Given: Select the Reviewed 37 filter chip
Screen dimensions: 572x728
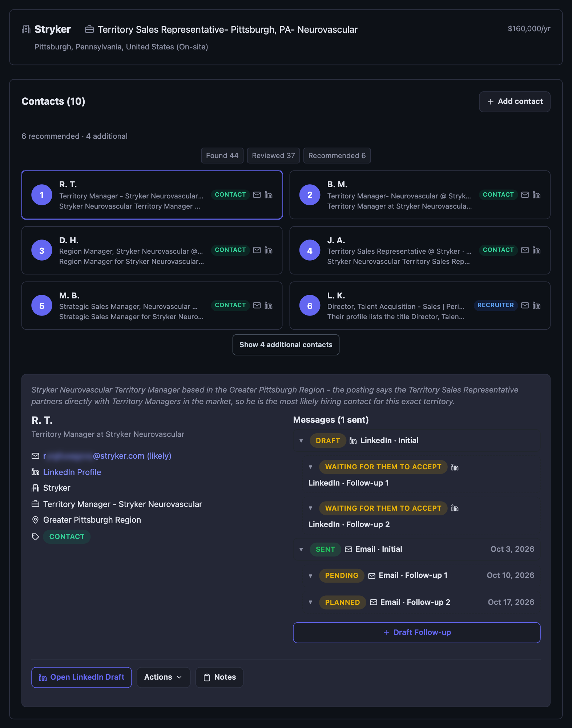Looking at the screenshot, I should click(x=274, y=156).
